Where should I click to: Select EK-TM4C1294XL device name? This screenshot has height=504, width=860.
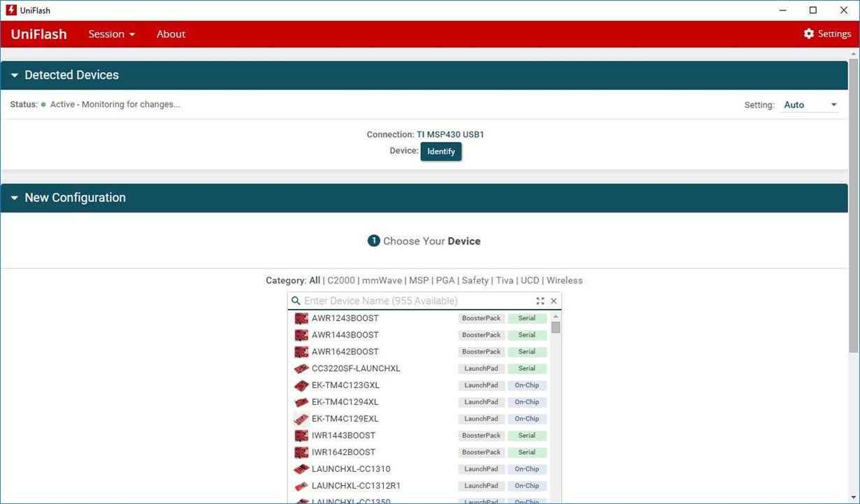[x=345, y=402]
